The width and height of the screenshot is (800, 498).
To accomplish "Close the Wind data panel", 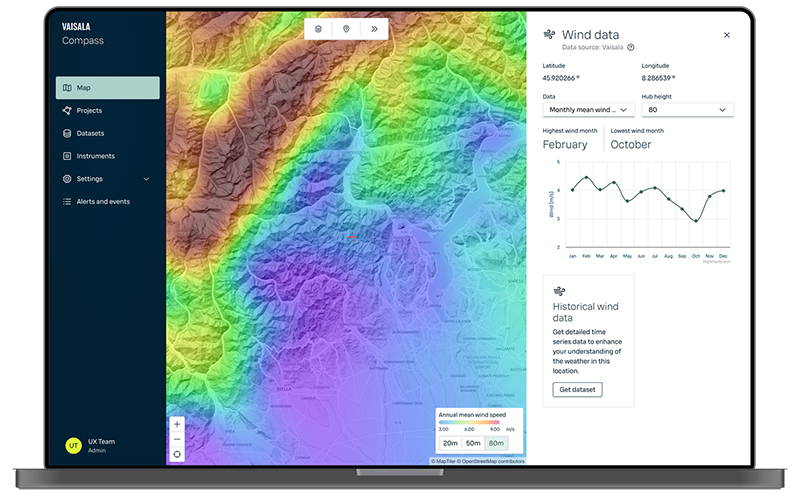I will [727, 35].
